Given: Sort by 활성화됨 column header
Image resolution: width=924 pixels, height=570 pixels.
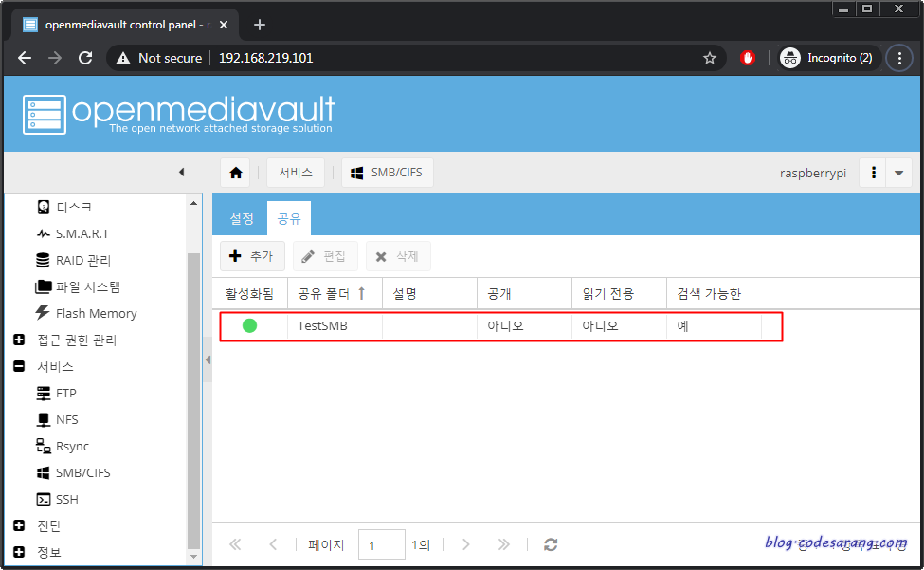Looking at the screenshot, I should coord(250,294).
